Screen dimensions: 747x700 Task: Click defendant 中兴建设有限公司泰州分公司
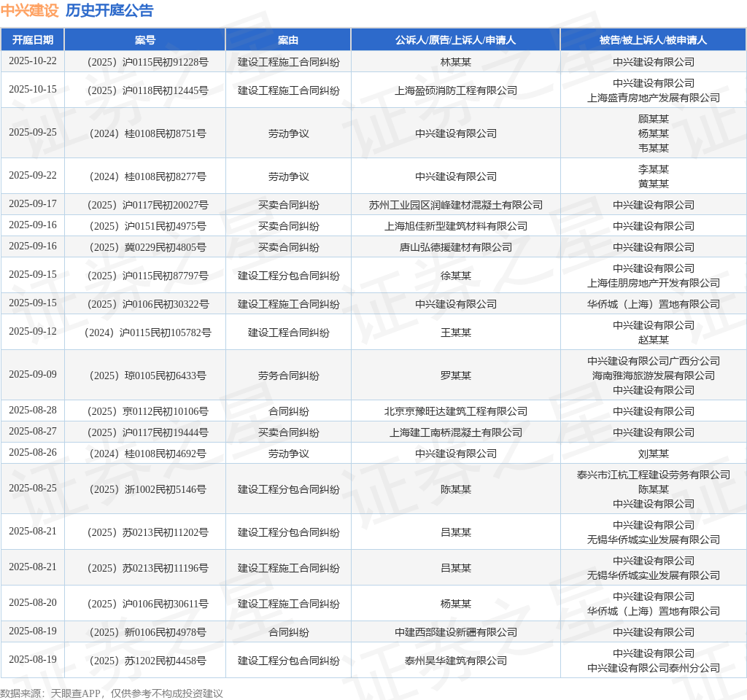point(653,668)
